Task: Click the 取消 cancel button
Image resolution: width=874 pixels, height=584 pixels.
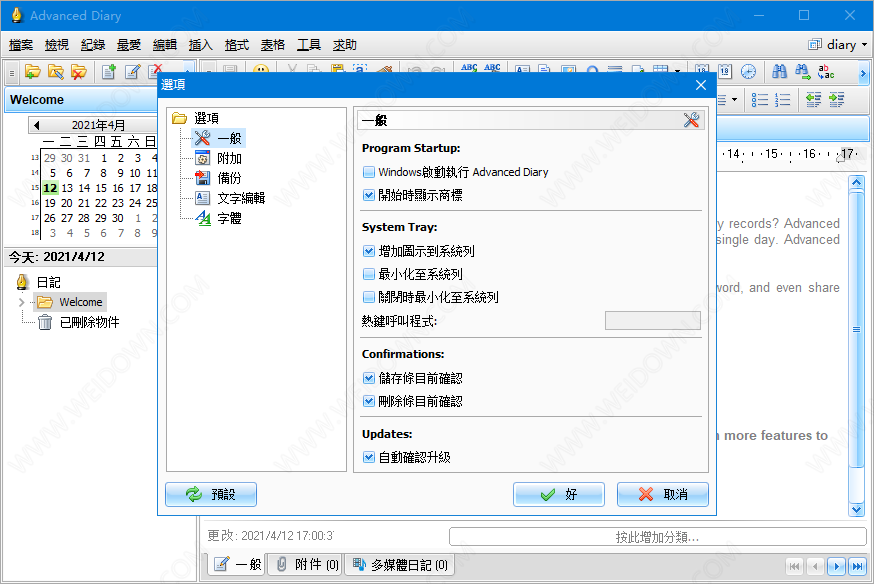Action: pos(663,494)
